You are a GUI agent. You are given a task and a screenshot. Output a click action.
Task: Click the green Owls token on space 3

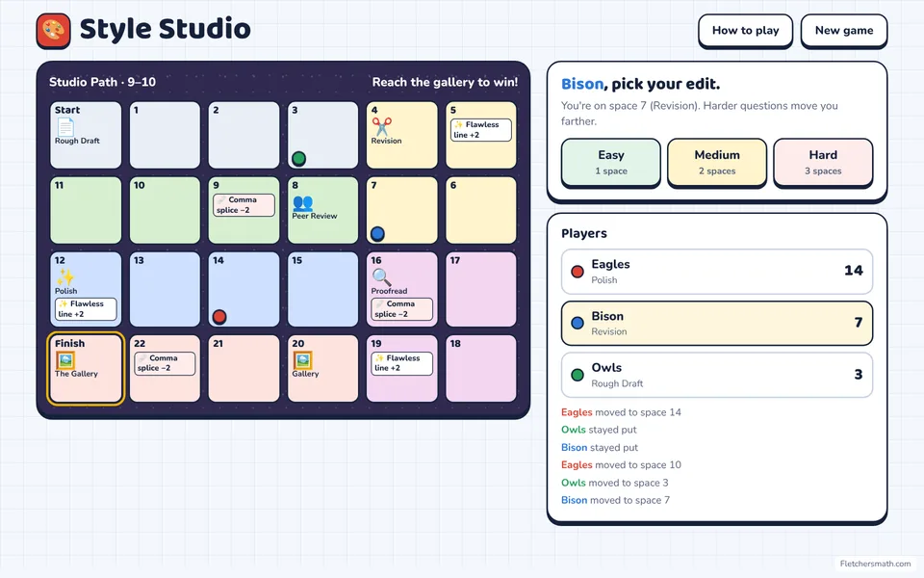(298, 158)
